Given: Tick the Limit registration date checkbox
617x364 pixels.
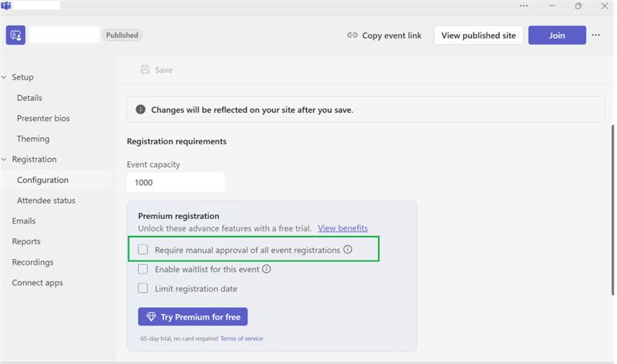Looking at the screenshot, I should 143,288.
